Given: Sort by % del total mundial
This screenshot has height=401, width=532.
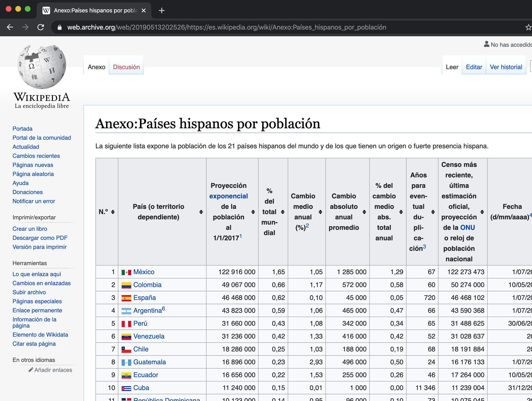Looking at the screenshot, I should pos(283,212).
